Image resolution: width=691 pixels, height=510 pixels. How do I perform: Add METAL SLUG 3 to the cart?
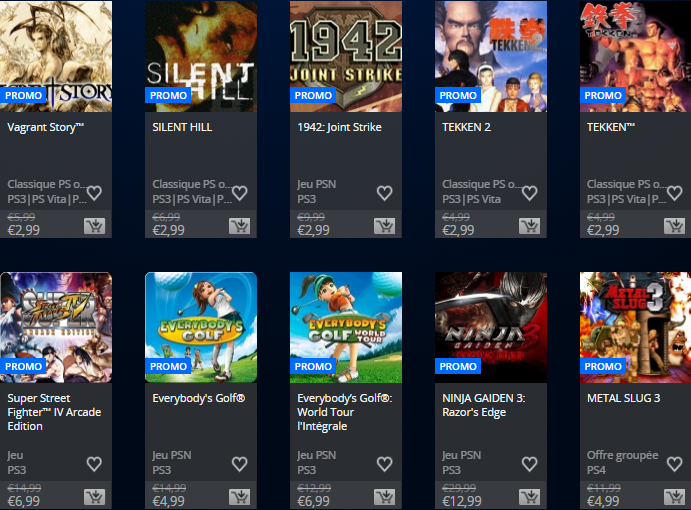coord(674,497)
